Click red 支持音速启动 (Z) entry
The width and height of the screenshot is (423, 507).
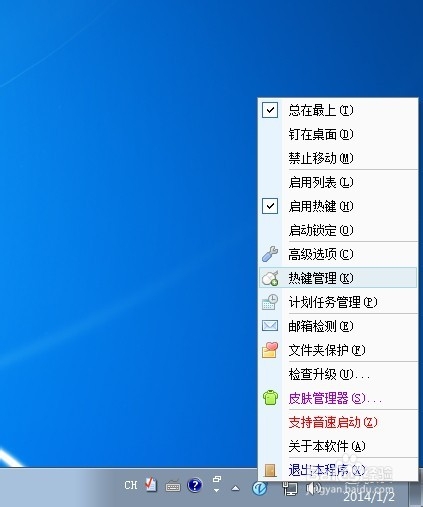pyautogui.click(x=338, y=422)
